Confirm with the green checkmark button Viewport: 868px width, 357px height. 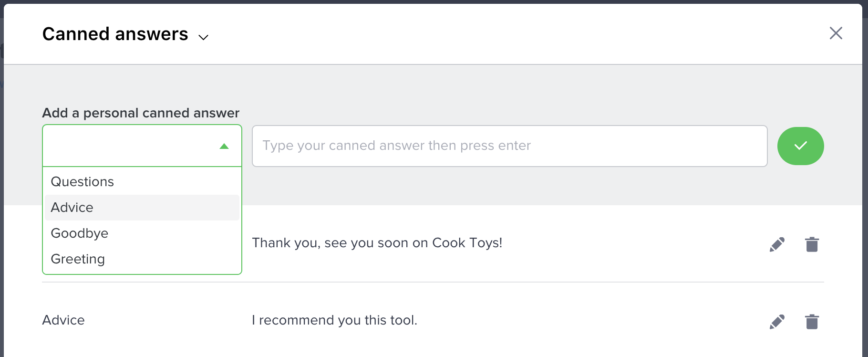[x=800, y=146]
